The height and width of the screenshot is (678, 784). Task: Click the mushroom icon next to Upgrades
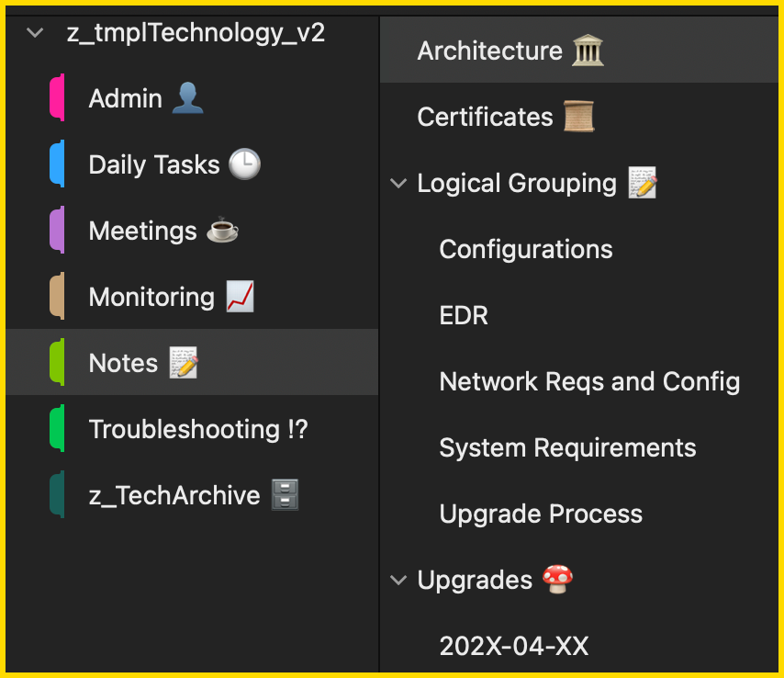pyautogui.click(x=557, y=580)
